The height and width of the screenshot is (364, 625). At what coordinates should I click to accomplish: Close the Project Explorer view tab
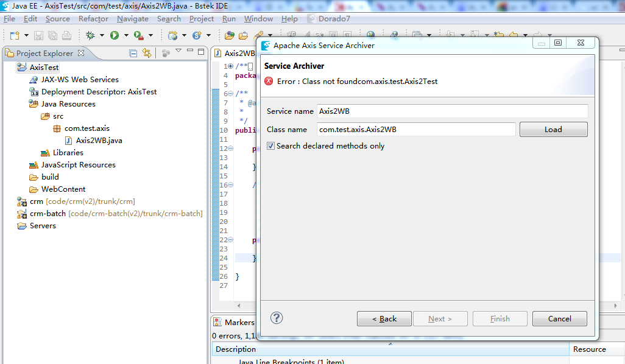[x=81, y=53]
